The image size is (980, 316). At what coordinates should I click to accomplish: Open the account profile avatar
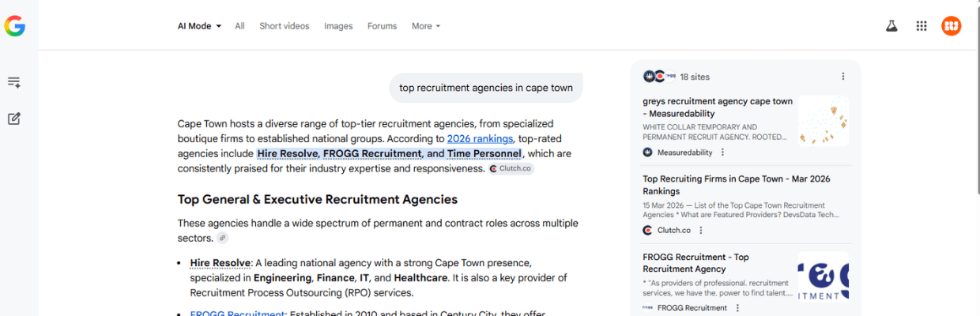point(951,26)
